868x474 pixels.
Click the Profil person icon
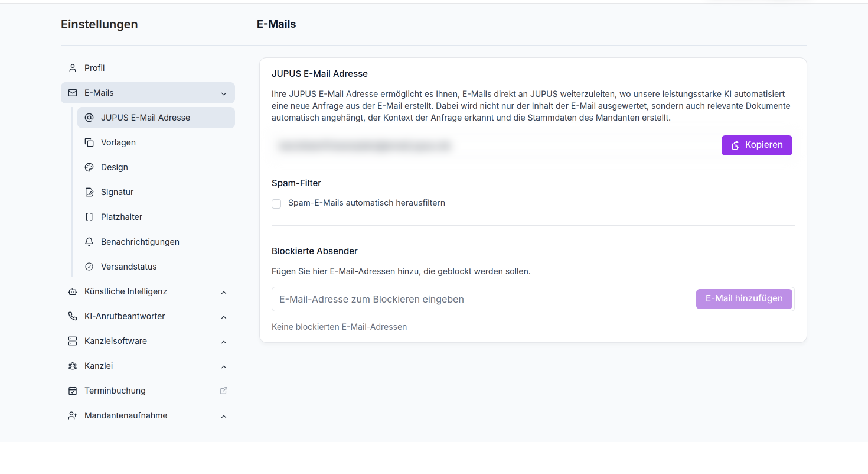coord(73,68)
